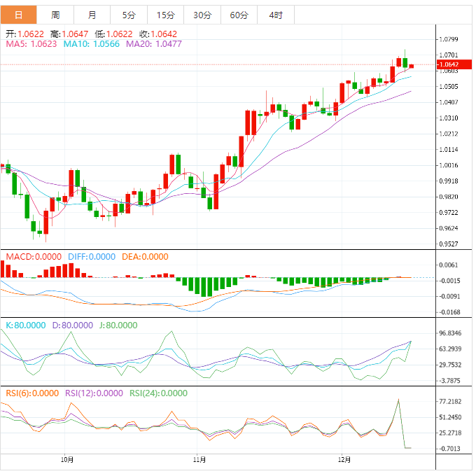Choose the 30分 interval tab
This screenshot has height=476, width=476.
(202, 15)
